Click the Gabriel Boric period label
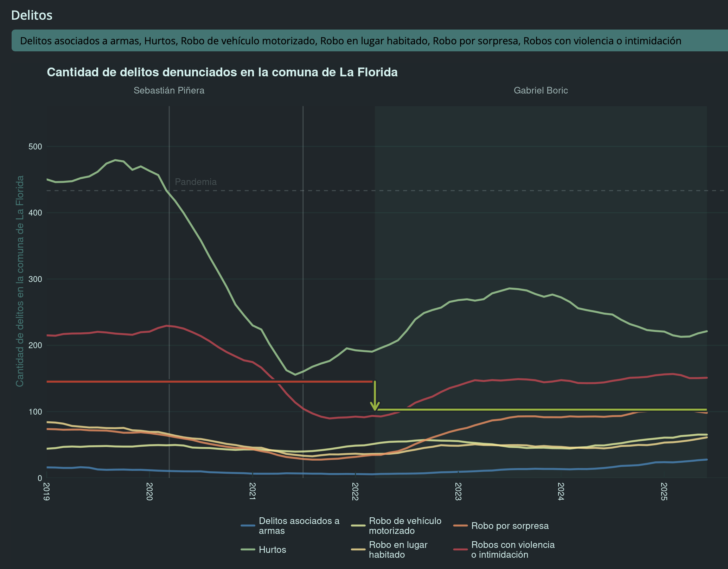728x569 pixels. point(541,90)
